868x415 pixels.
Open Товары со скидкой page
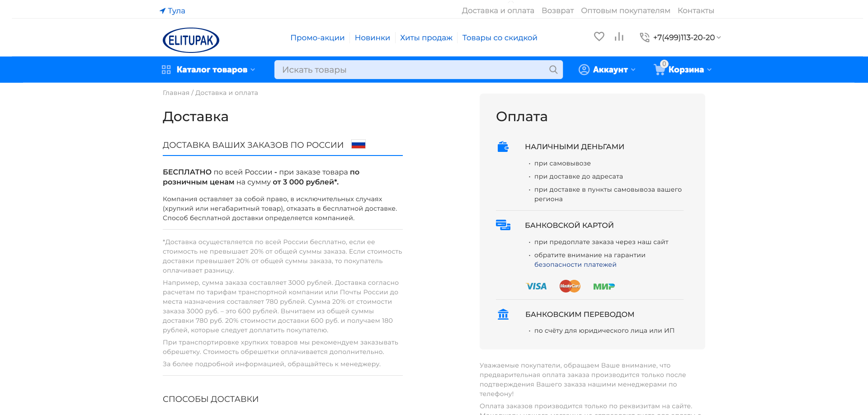point(500,38)
